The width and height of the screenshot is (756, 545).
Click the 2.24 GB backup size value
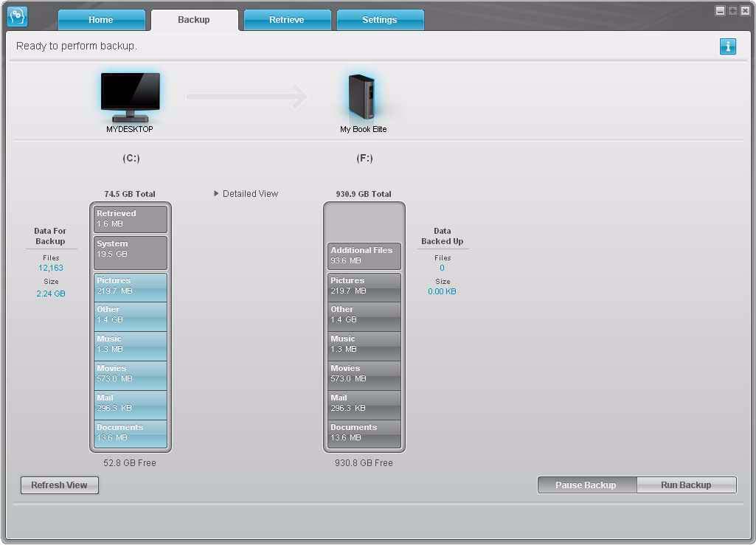51,294
